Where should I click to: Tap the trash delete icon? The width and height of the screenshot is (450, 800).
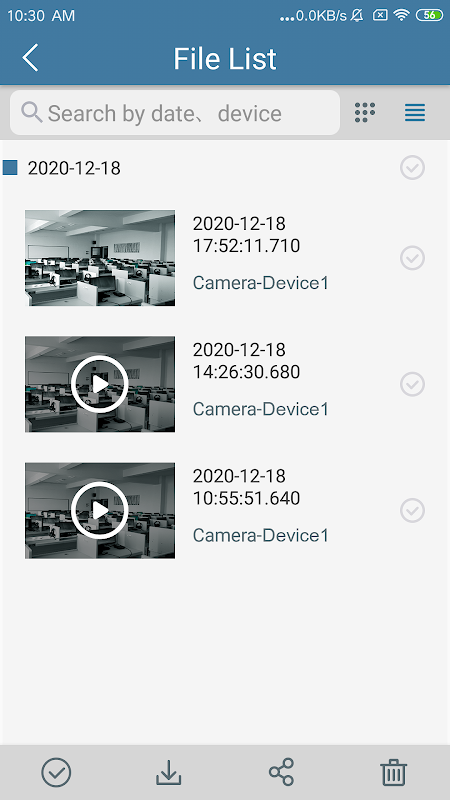click(394, 772)
